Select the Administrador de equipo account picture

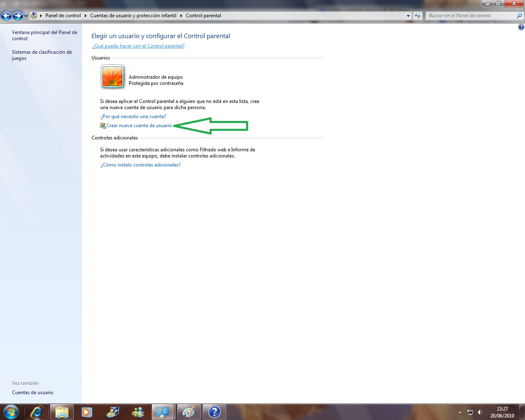tap(112, 77)
